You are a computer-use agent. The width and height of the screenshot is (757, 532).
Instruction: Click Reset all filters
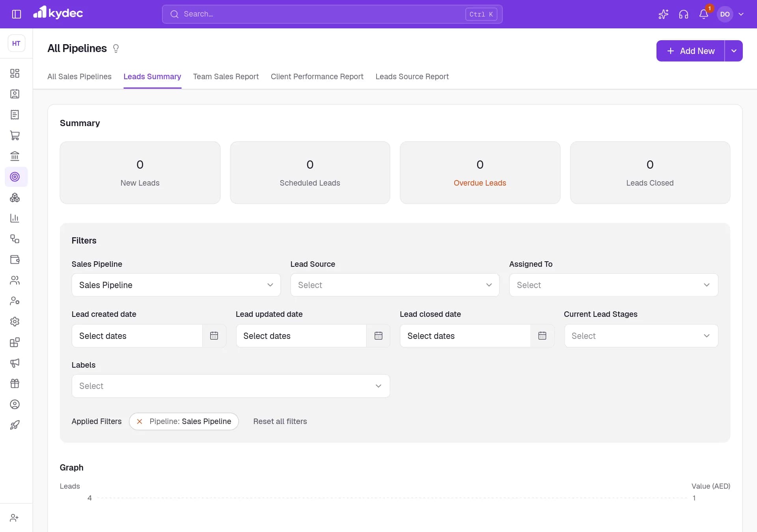click(280, 421)
